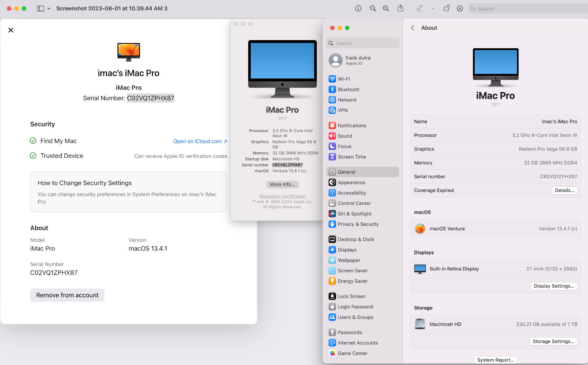588x365 pixels.
Task: Select the '230.21 GB available of 1 TB' text
Action: click(547, 324)
